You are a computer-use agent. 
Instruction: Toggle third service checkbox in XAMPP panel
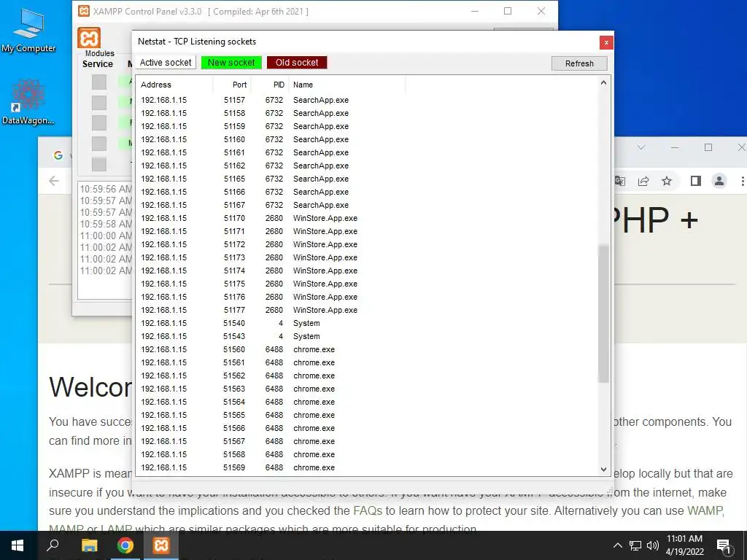click(x=99, y=122)
